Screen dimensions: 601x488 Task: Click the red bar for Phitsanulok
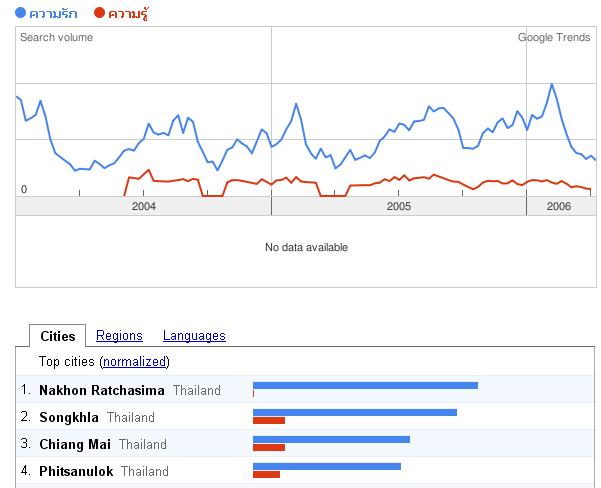(x=266, y=475)
